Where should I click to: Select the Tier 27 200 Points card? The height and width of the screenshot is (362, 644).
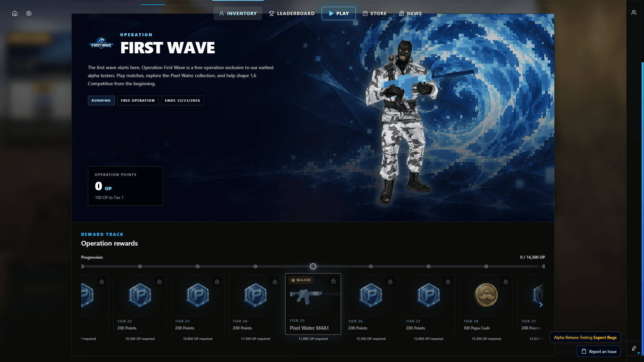429,304
